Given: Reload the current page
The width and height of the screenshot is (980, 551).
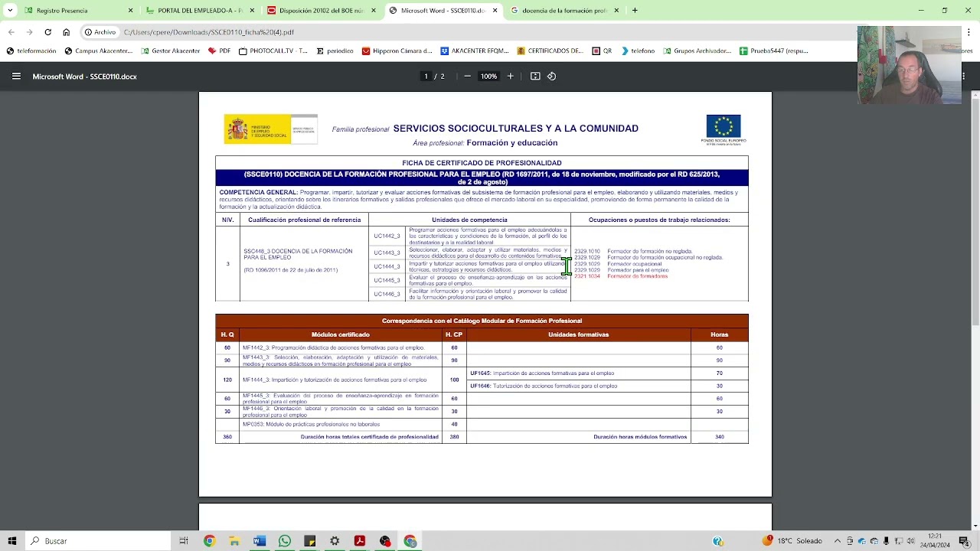Looking at the screenshot, I should pyautogui.click(x=47, y=32).
